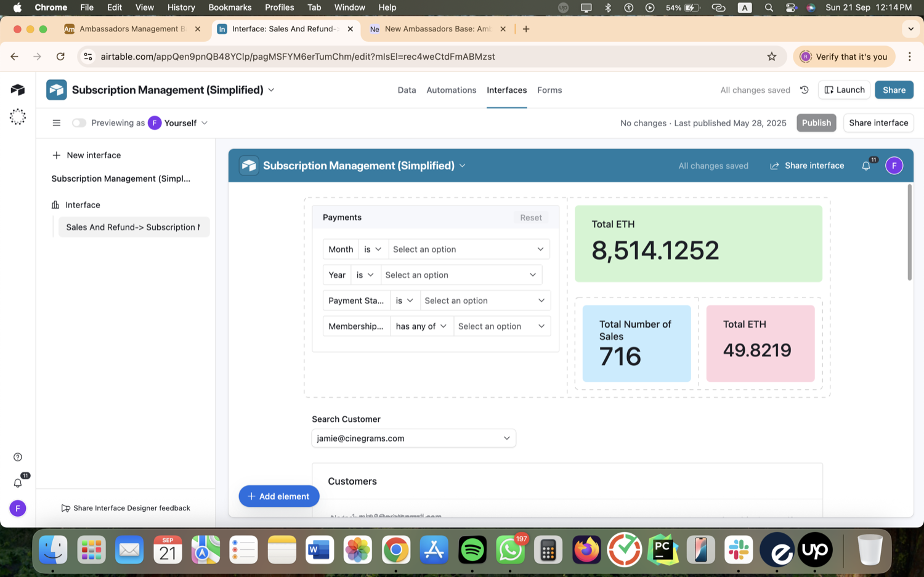Screen dimensions: 924x577
Task: View site information icon in address bar
Action: pos(88,57)
